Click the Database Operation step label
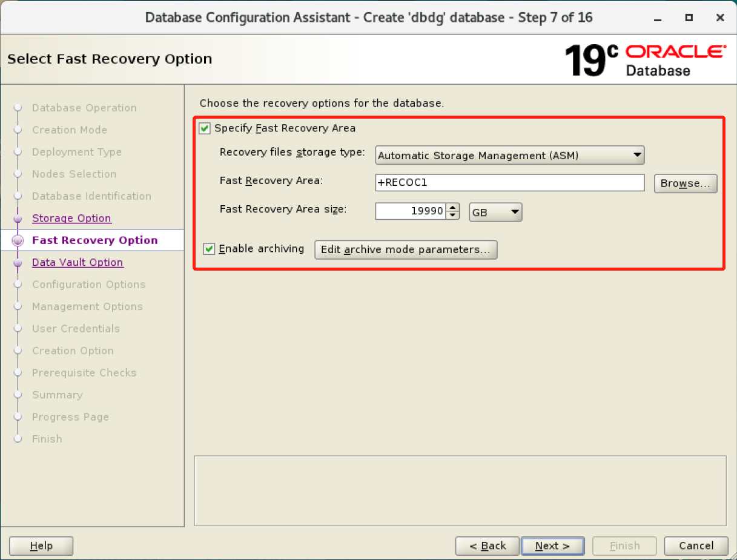The image size is (737, 560). [x=84, y=108]
